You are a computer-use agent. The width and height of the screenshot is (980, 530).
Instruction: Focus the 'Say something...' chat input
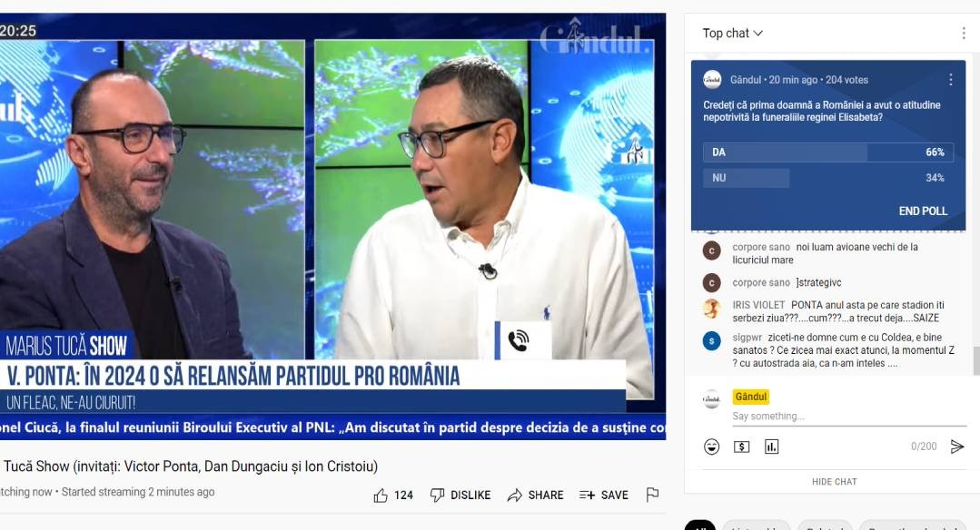click(848, 417)
